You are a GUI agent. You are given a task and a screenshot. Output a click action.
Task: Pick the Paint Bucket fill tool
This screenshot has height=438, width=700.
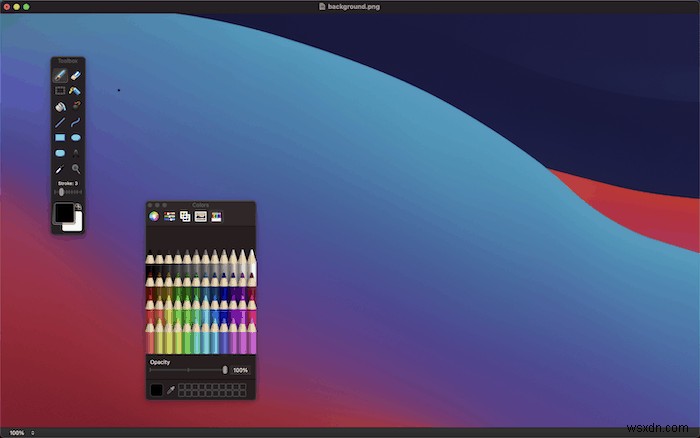(x=60, y=106)
